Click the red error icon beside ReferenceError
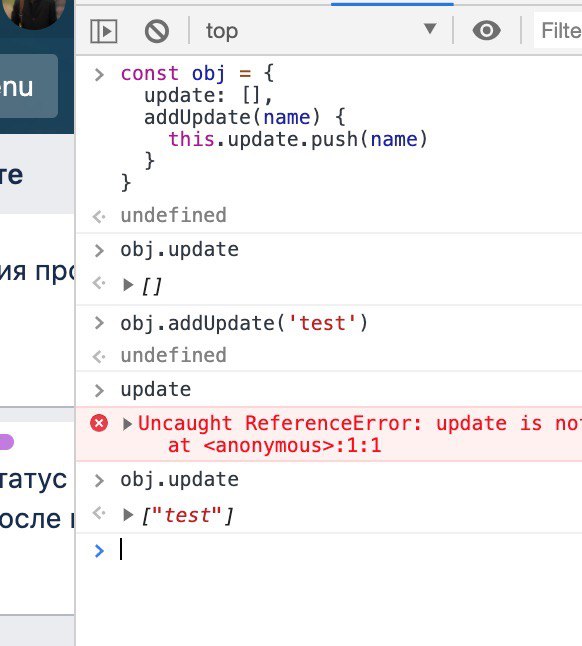Image resolution: width=582 pixels, height=646 pixels. tap(99, 423)
